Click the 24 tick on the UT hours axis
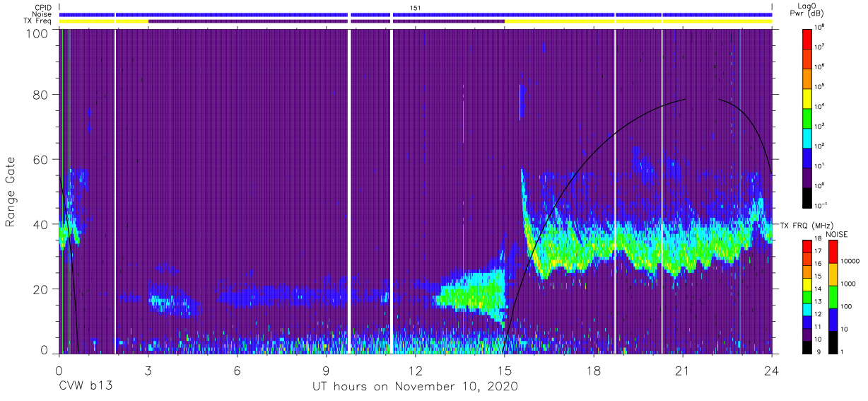This screenshot has height=401, width=868. [x=771, y=369]
